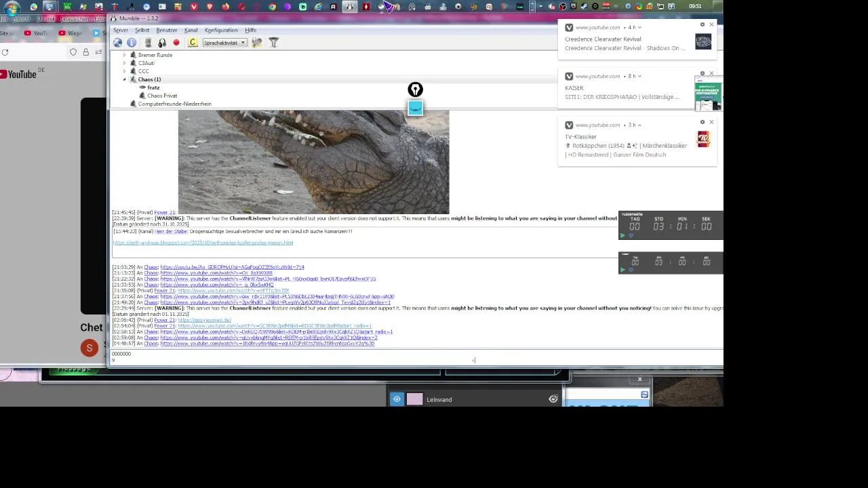The image size is (868, 488).
Task: Dismiss the TV-Klassiker notification
Action: [711, 123]
